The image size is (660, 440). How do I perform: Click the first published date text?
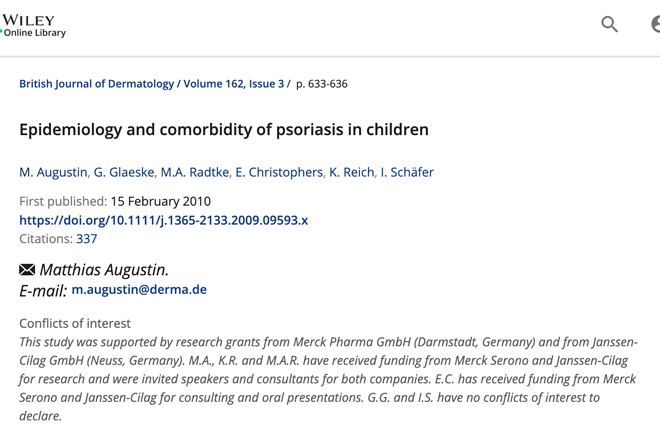(x=161, y=201)
